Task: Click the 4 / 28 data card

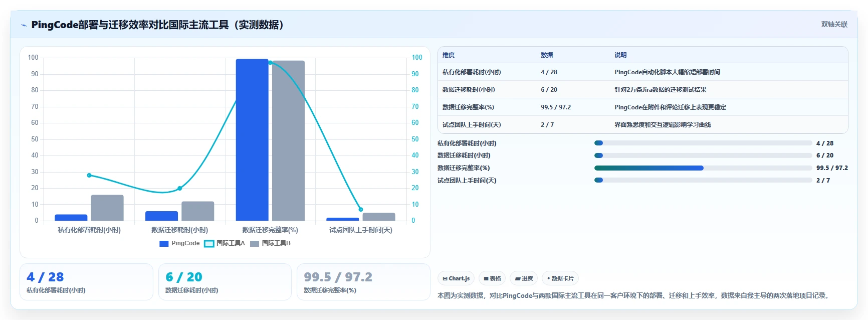Action: (86, 282)
